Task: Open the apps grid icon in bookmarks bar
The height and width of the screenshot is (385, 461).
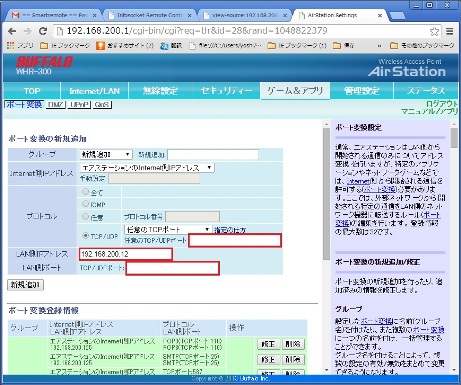Action: click(10, 45)
